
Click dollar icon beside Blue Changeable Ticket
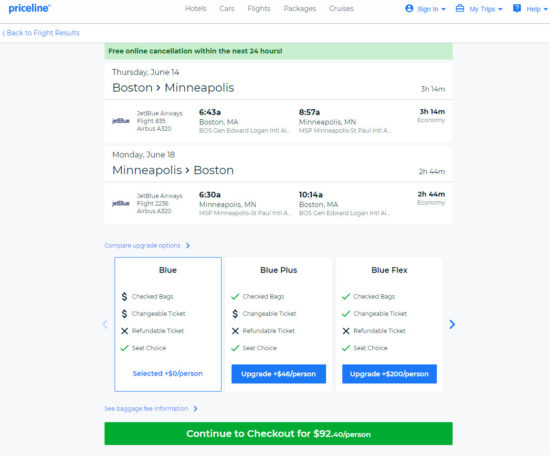pyautogui.click(x=125, y=314)
